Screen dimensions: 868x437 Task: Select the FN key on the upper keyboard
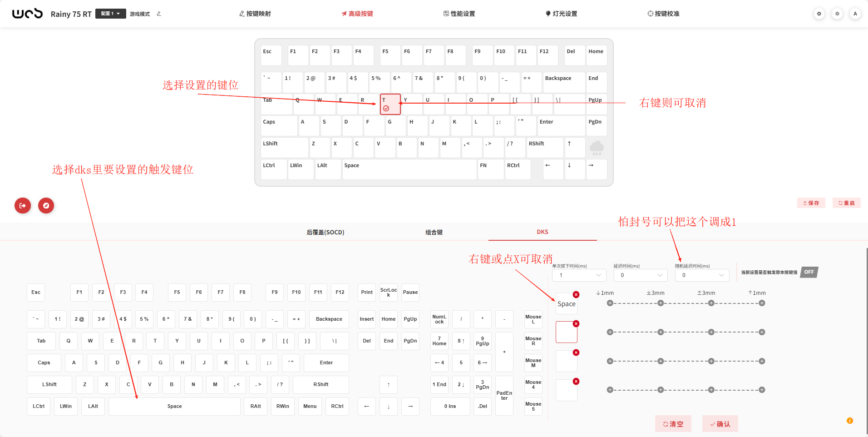[491, 169]
